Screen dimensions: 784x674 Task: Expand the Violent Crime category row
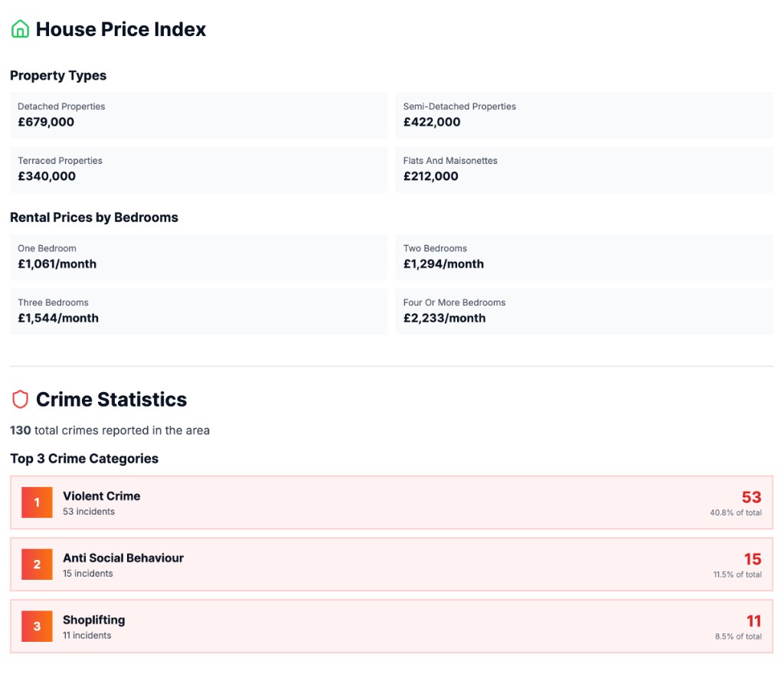392,502
